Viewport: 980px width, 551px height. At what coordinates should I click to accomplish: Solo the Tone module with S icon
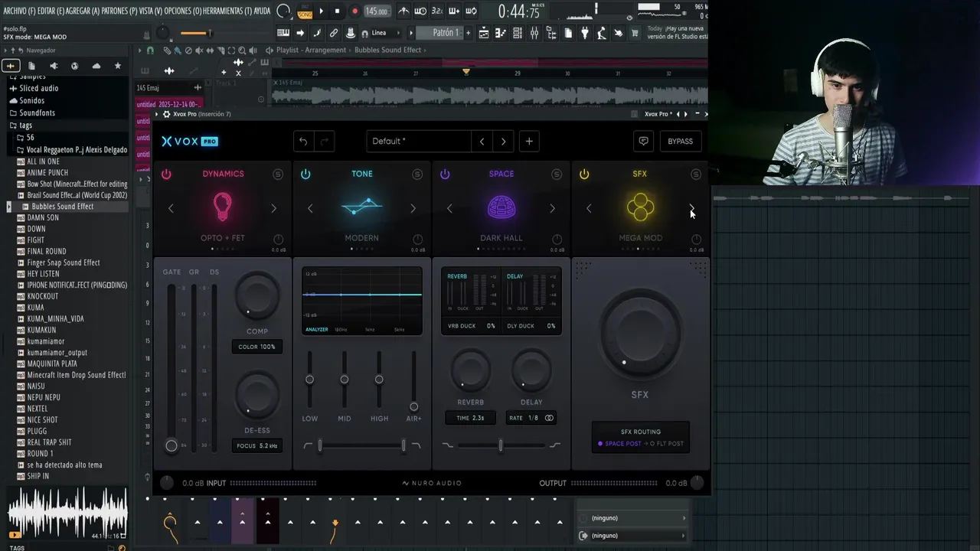(417, 174)
